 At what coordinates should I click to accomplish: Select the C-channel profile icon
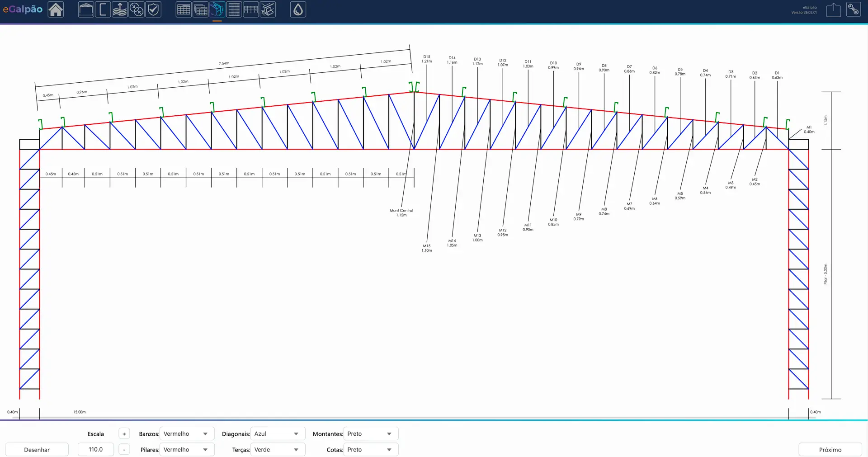coord(103,9)
